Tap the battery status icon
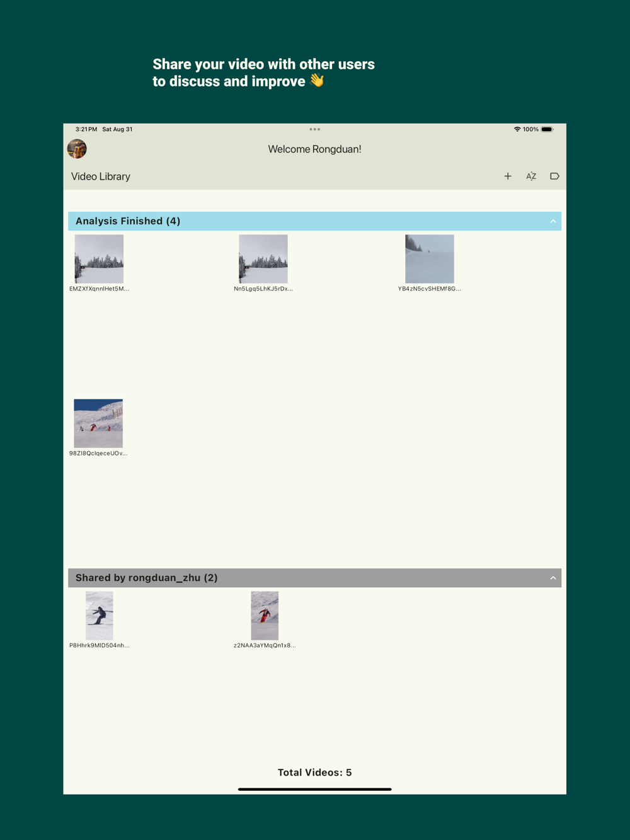The width and height of the screenshot is (630, 840). tap(547, 129)
